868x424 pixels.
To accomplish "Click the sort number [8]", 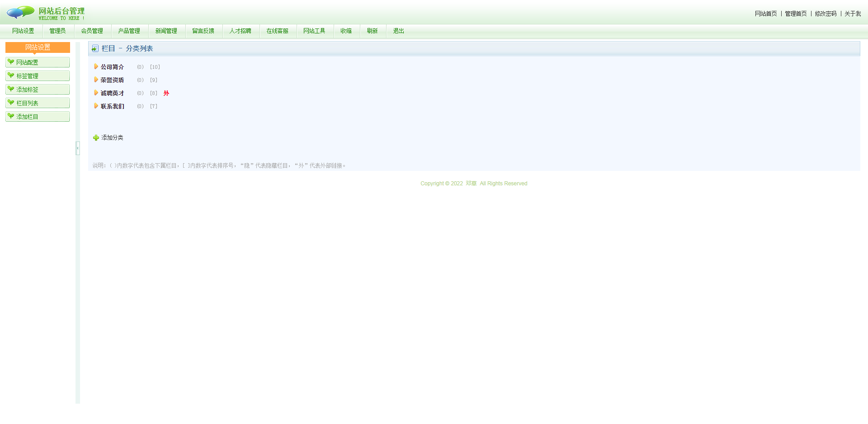I will coord(154,93).
